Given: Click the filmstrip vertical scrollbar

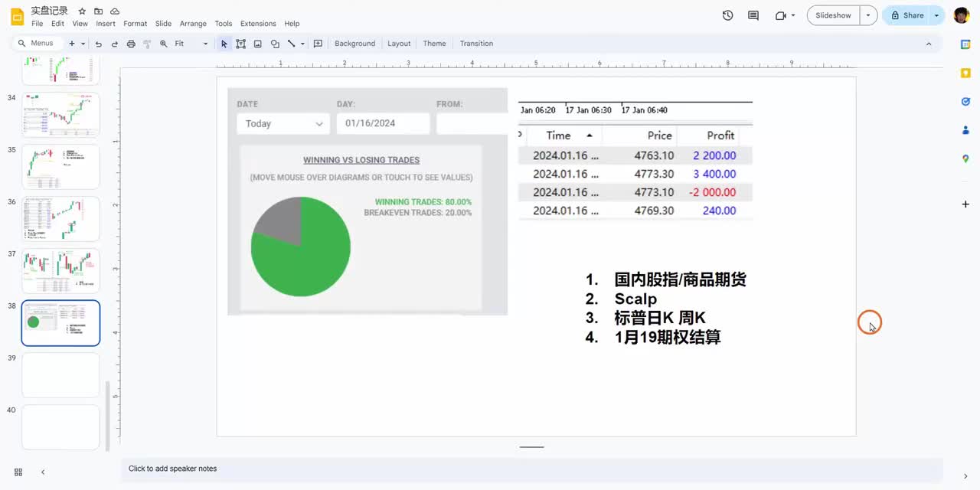Looking at the screenshot, I should click(107, 416).
